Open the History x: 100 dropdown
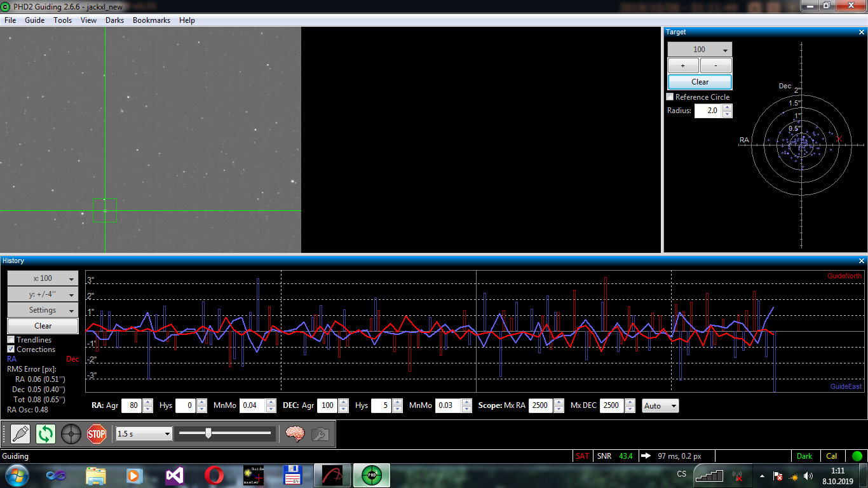The height and width of the screenshot is (488, 868). click(x=43, y=278)
